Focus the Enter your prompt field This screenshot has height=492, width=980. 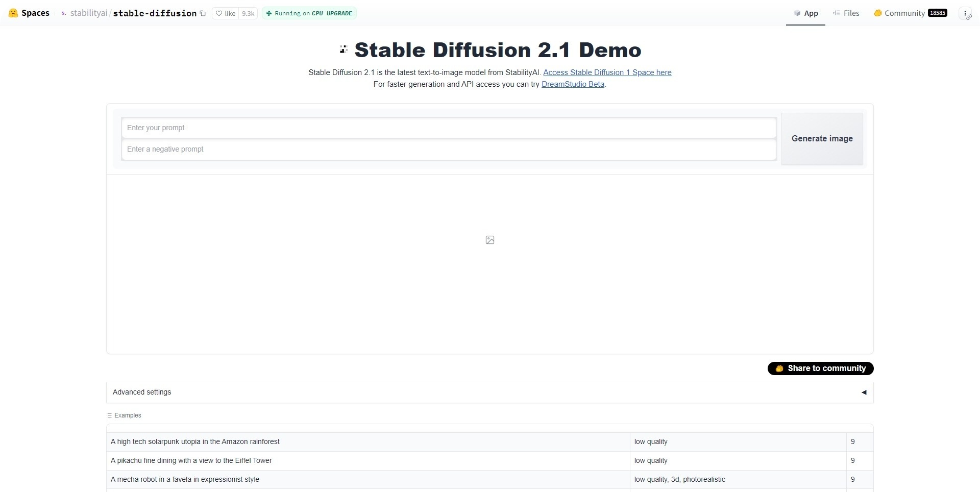[x=449, y=128]
